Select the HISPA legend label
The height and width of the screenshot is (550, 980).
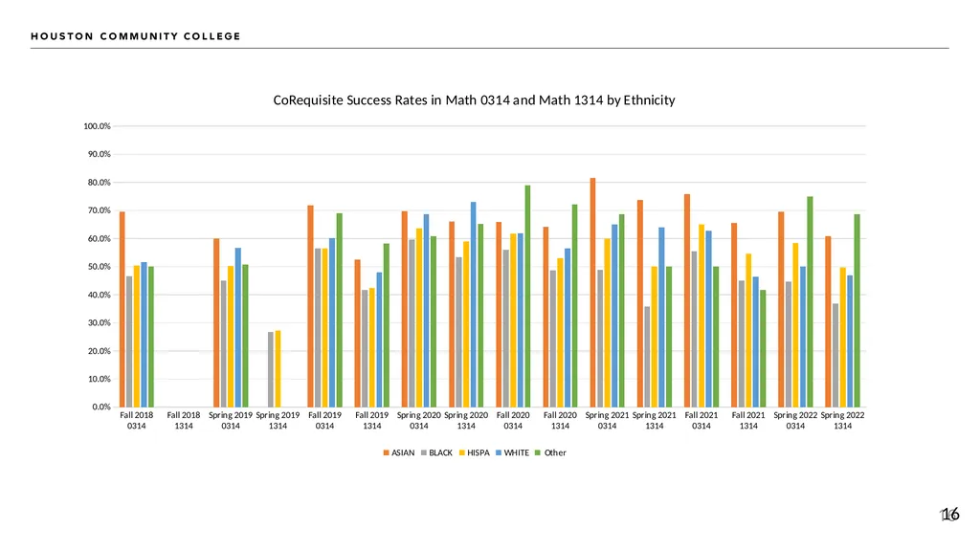tap(479, 453)
